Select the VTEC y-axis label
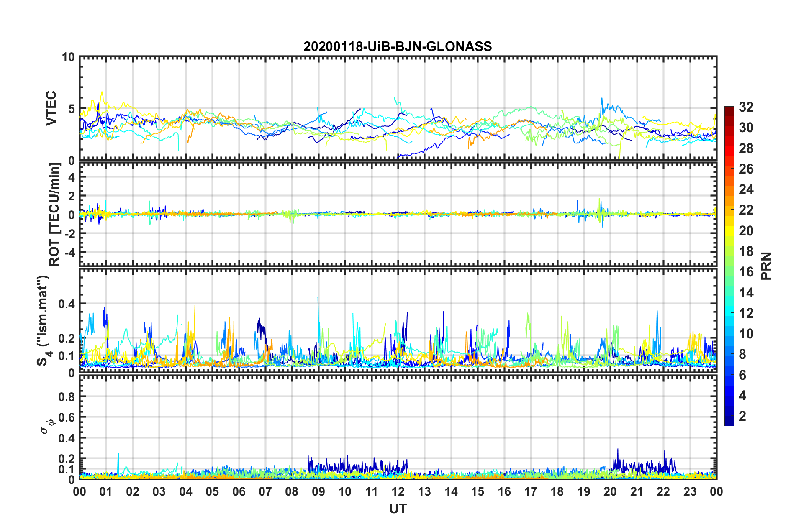 point(51,109)
